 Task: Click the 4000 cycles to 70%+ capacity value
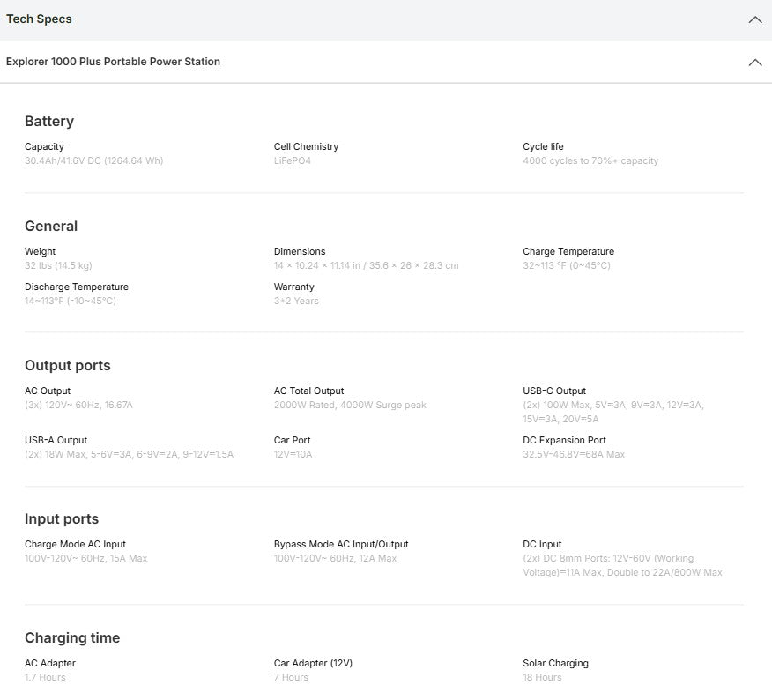[590, 160]
